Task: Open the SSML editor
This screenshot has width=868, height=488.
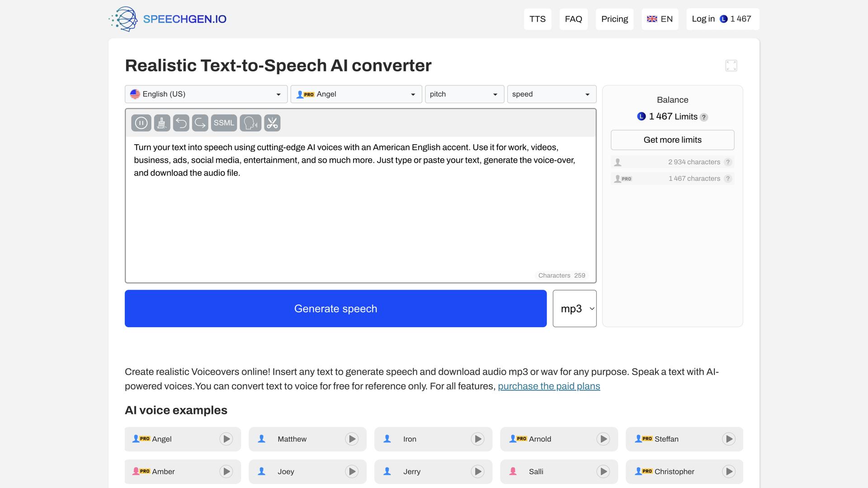Action: [x=224, y=122]
